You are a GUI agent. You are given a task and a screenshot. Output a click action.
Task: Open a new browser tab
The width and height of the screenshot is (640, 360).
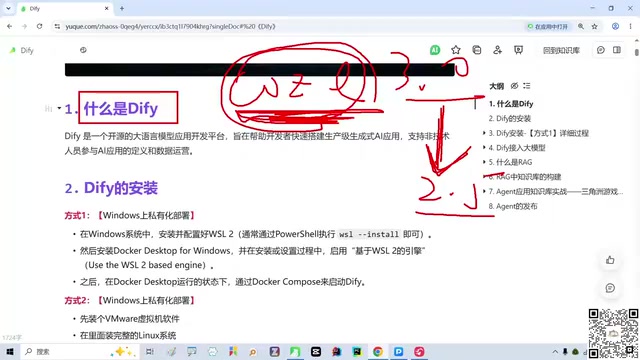(122, 8)
